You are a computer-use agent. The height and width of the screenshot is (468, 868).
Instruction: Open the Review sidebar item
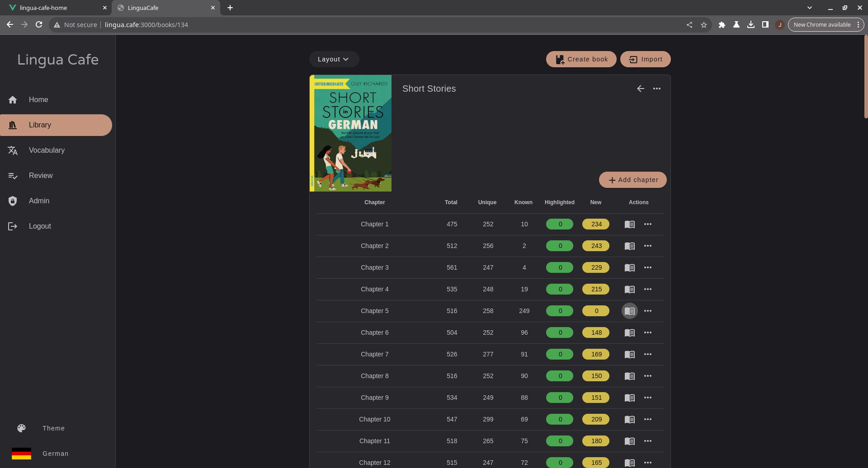point(41,176)
